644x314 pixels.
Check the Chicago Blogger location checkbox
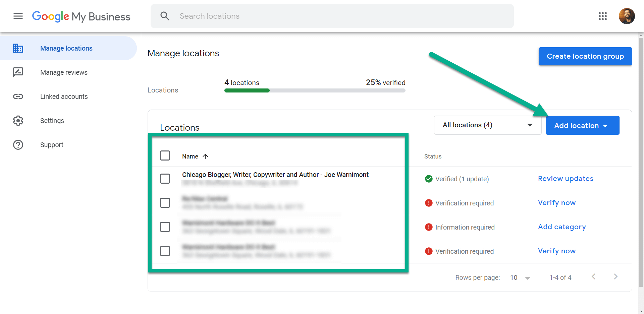click(x=165, y=179)
